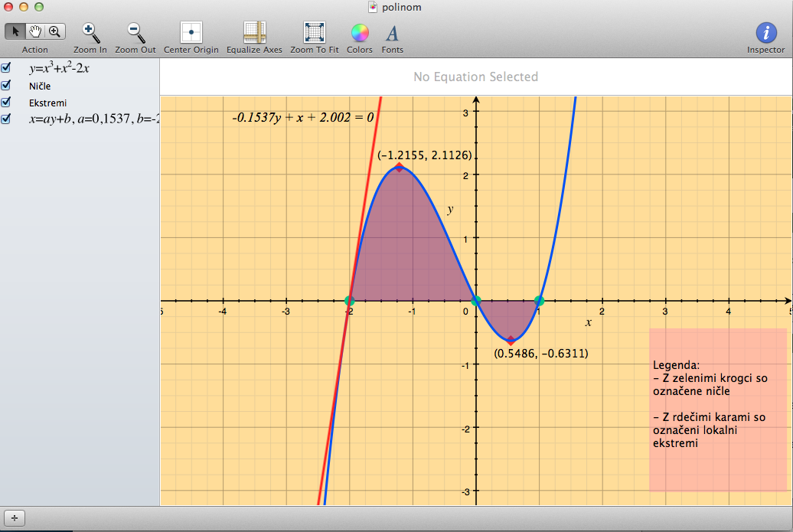The width and height of the screenshot is (793, 532).
Task: Select the pink Legenda text box
Action: (x=717, y=410)
